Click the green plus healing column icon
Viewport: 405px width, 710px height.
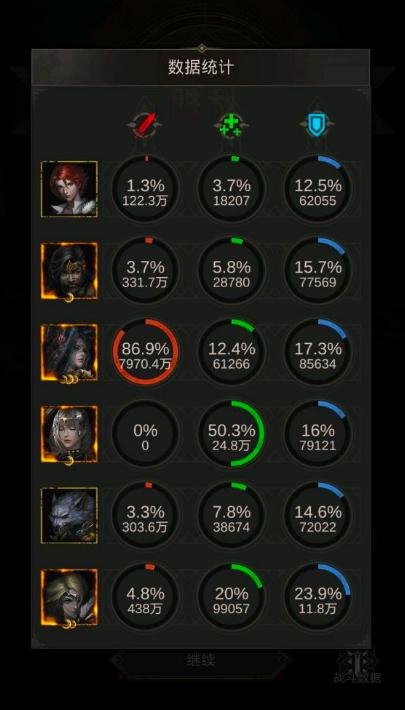pyautogui.click(x=231, y=124)
